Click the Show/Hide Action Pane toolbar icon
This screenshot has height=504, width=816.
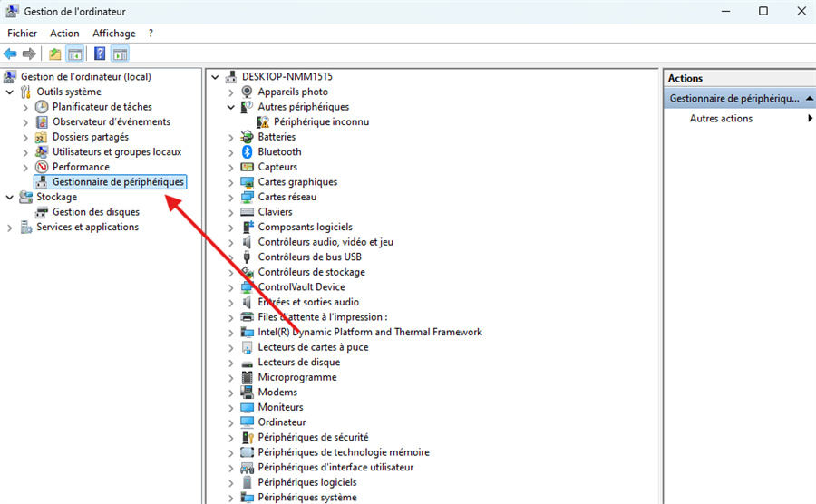point(121,53)
